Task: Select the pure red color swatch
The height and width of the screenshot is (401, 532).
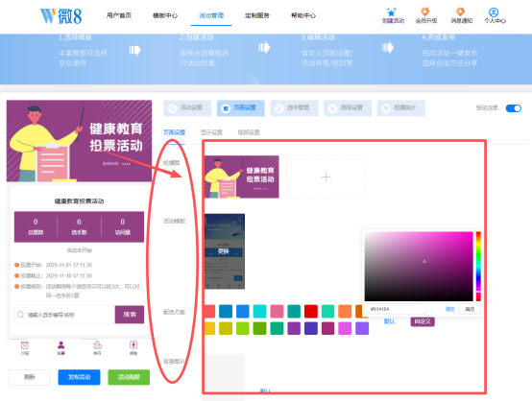Action: (311, 311)
